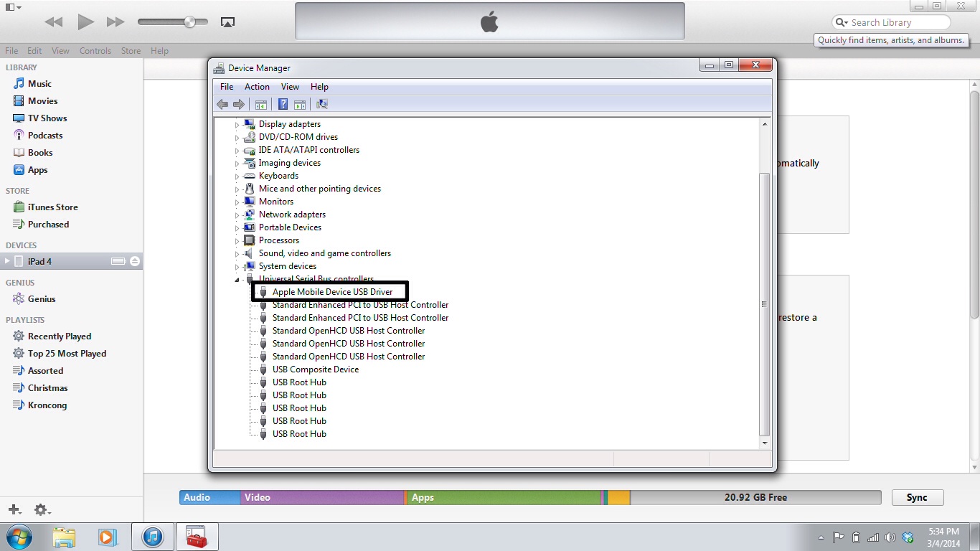Select Music in the iTunes library sidebar

pyautogui.click(x=39, y=84)
